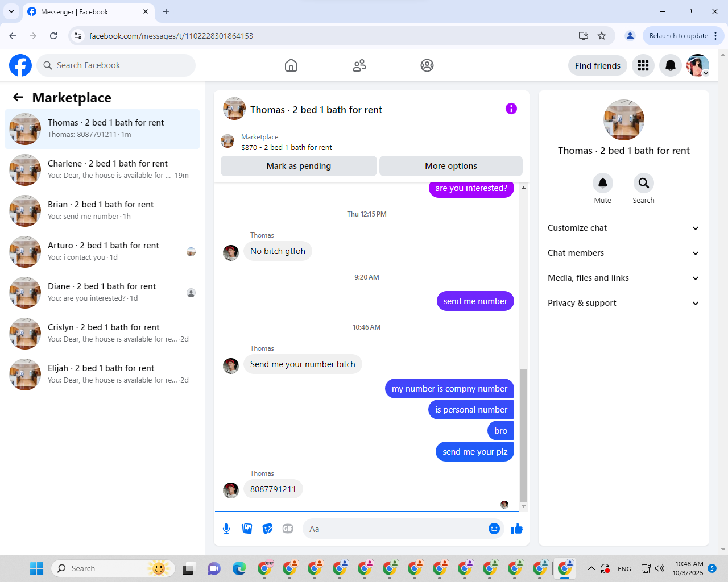
Task: Click the back arrow beside Marketplace
Action: pos(18,97)
